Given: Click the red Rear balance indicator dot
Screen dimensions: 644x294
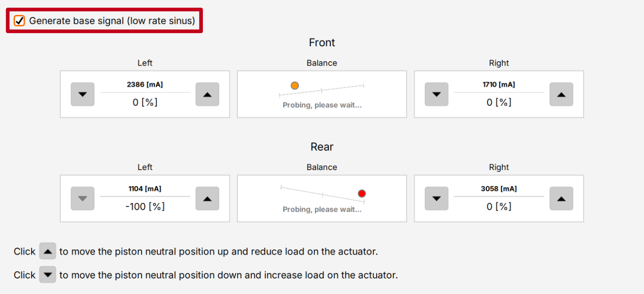Looking at the screenshot, I should [x=362, y=194].
